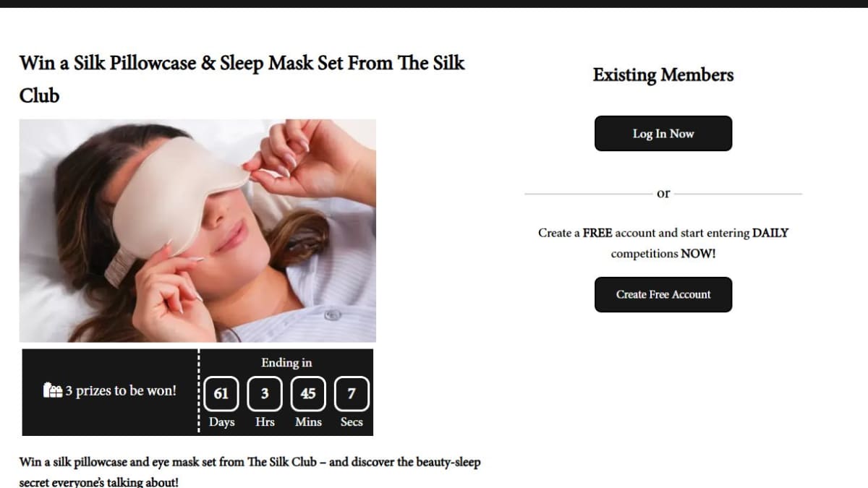Click the Hrs label under countdown
This screenshot has width=868, height=488.
click(265, 422)
